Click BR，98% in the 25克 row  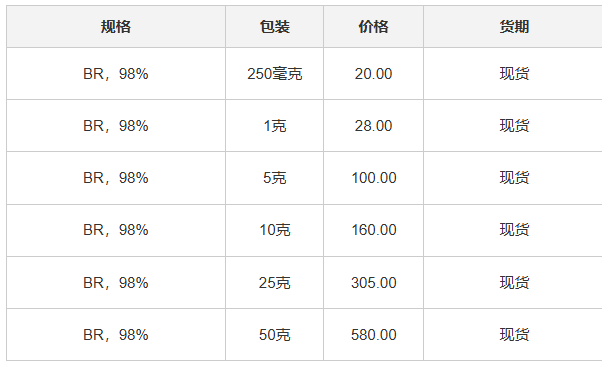pos(116,283)
